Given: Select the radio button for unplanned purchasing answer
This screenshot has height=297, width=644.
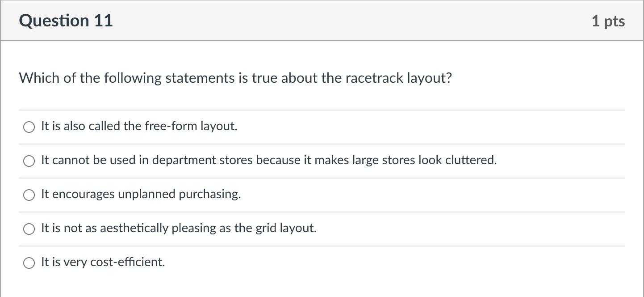Looking at the screenshot, I should coord(29,195).
